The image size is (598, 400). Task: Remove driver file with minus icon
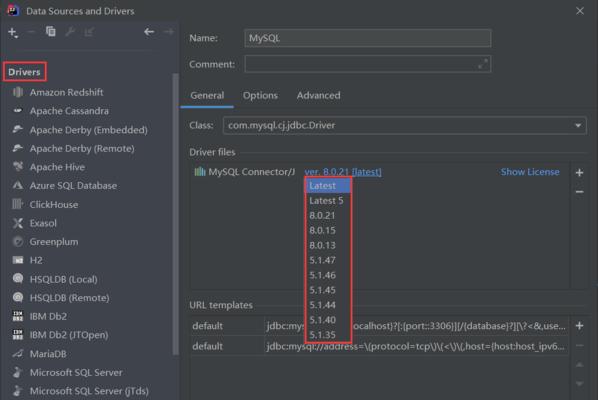[x=579, y=191]
